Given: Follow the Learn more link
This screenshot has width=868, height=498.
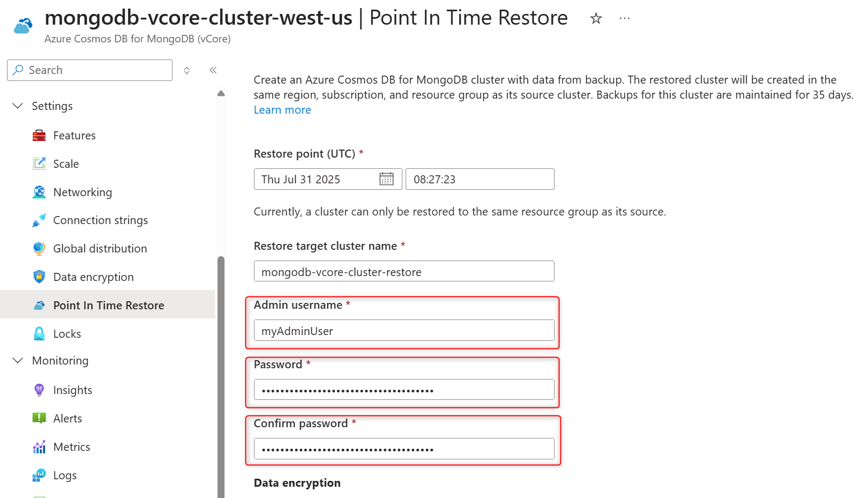Looking at the screenshot, I should click(282, 110).
